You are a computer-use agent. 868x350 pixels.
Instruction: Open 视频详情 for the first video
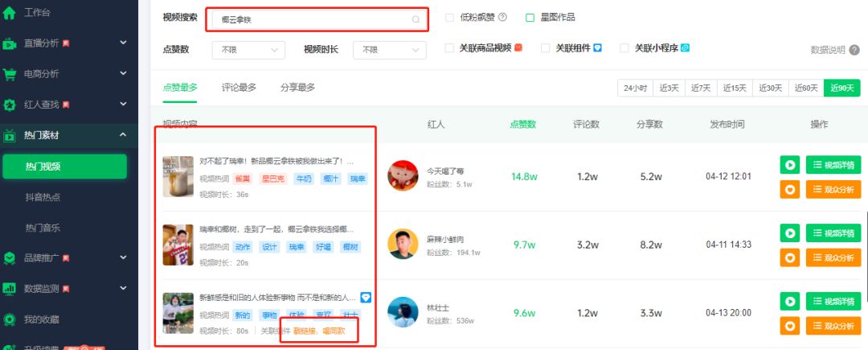point(833,165)
